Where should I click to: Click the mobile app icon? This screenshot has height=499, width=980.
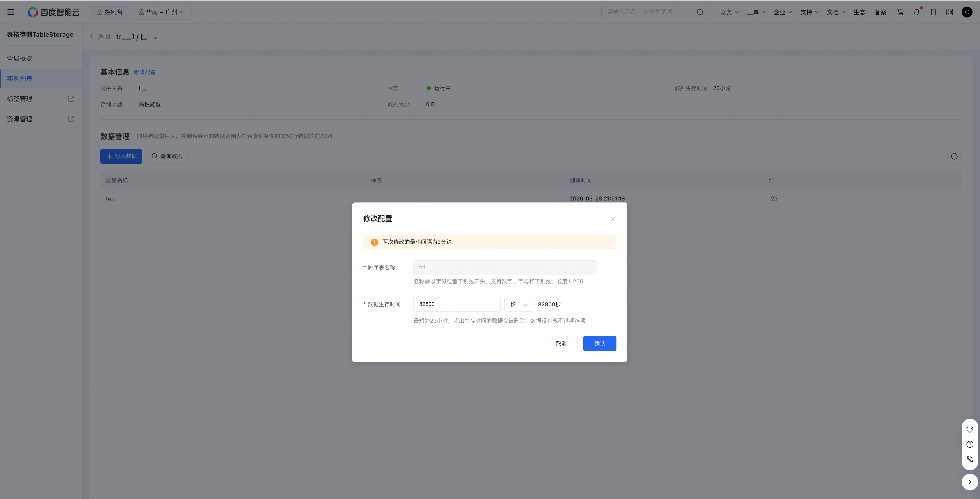pos(933,12)
